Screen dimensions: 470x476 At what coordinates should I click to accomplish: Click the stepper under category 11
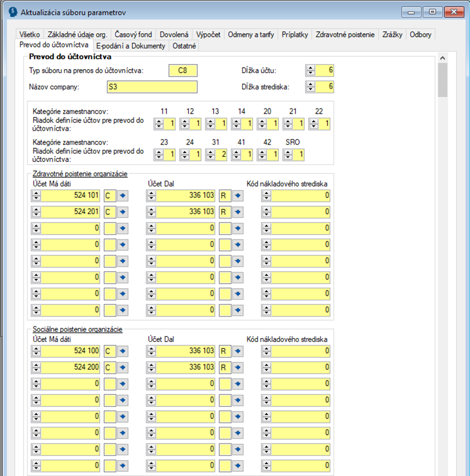tap(159, 124)
